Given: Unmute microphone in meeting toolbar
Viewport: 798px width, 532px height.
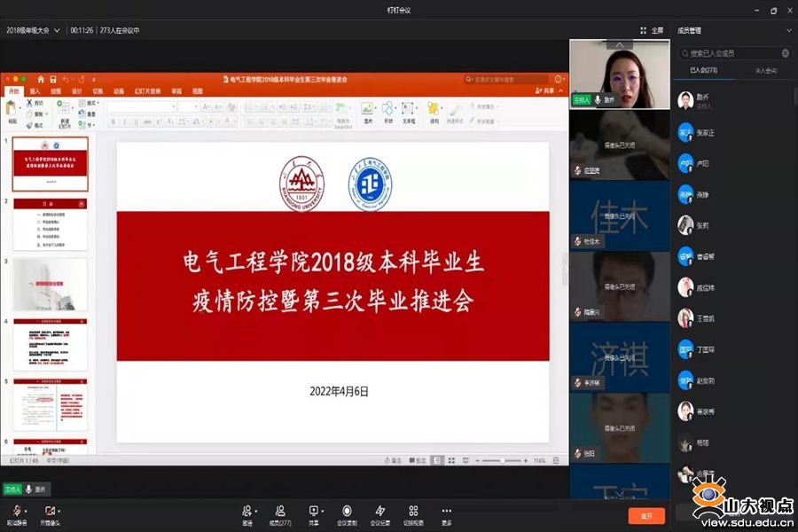Looking at the screenshot, I should 15,511.
